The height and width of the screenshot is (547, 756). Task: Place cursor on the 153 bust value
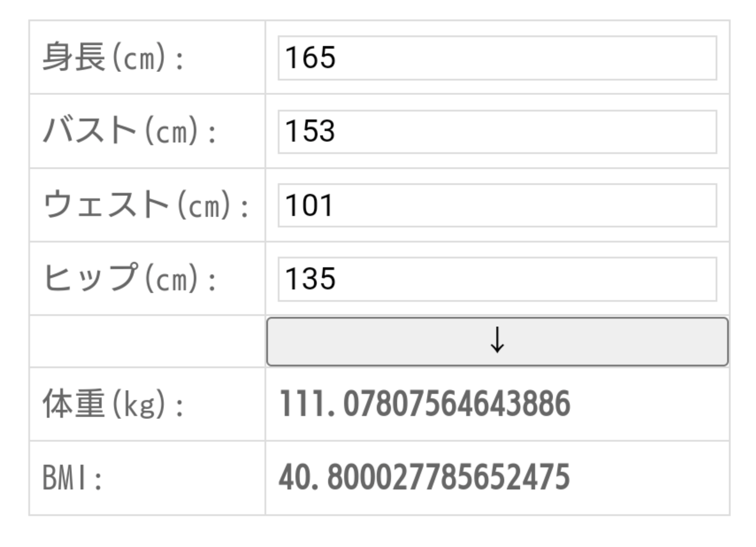tap(311, 132)
